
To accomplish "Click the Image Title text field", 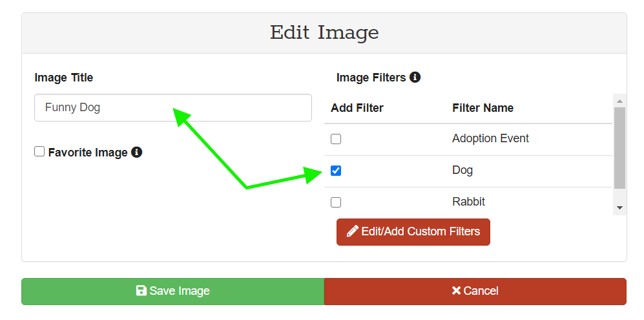I will point(172,107).
